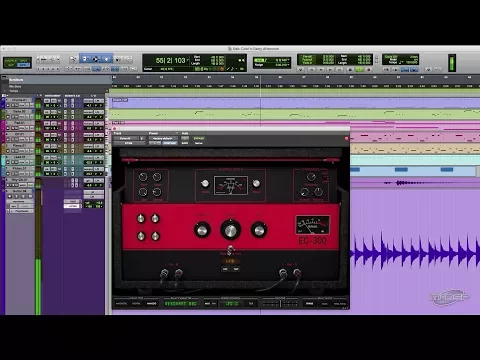This screenshot has height=360, width=480.
Task: Click the left input jack on EC-300
Action: point(164,274)
